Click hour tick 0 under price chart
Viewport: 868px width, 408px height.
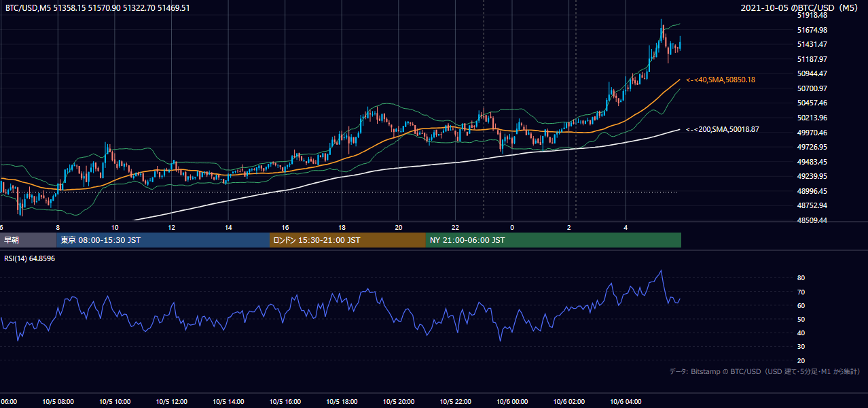(x=512, y=227)
